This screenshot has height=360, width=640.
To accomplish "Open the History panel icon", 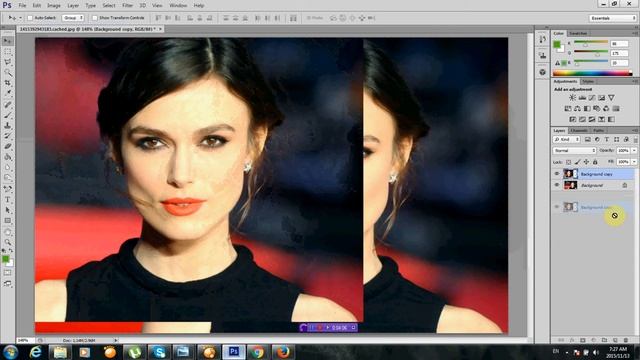I will [542, 39].
